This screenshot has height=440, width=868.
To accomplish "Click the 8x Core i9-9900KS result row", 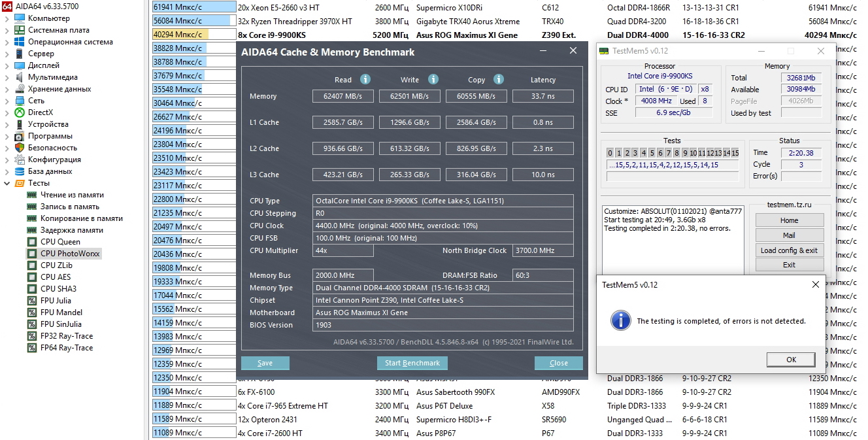I will click(505, 35).
